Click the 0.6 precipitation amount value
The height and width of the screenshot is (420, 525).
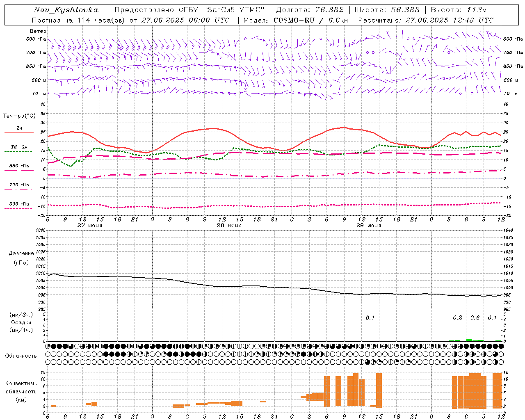(475, 317)
